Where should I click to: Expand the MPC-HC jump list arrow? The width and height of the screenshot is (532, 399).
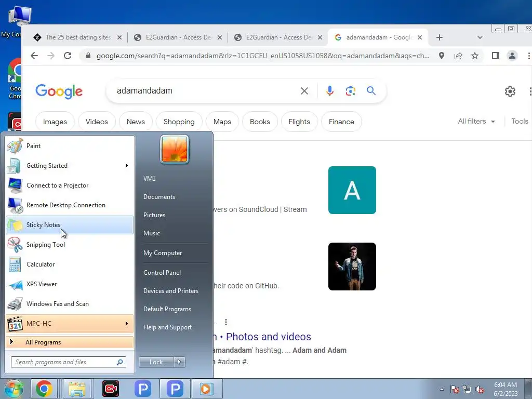[x=127, y=324]
